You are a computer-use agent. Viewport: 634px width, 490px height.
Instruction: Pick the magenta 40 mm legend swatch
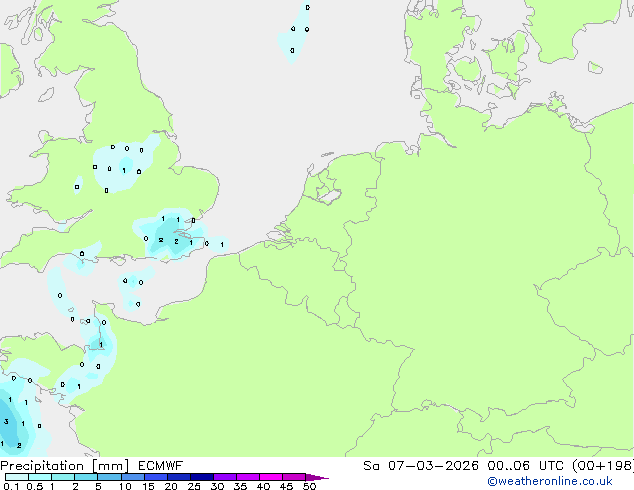pos(271,477)
